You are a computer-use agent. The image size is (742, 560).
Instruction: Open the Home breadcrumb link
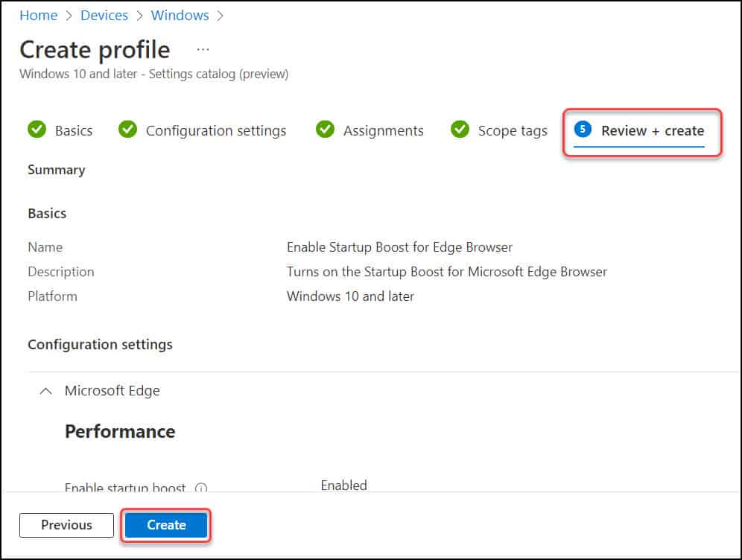38,15
